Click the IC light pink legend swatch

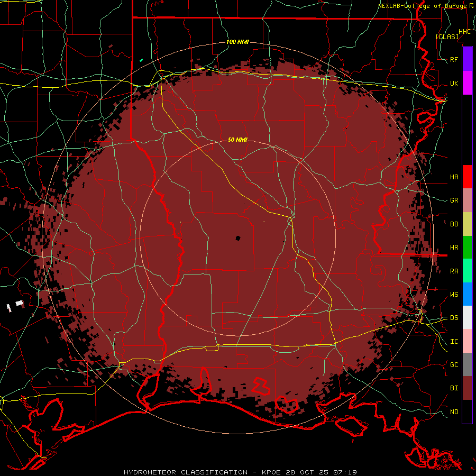coord(467,341)
